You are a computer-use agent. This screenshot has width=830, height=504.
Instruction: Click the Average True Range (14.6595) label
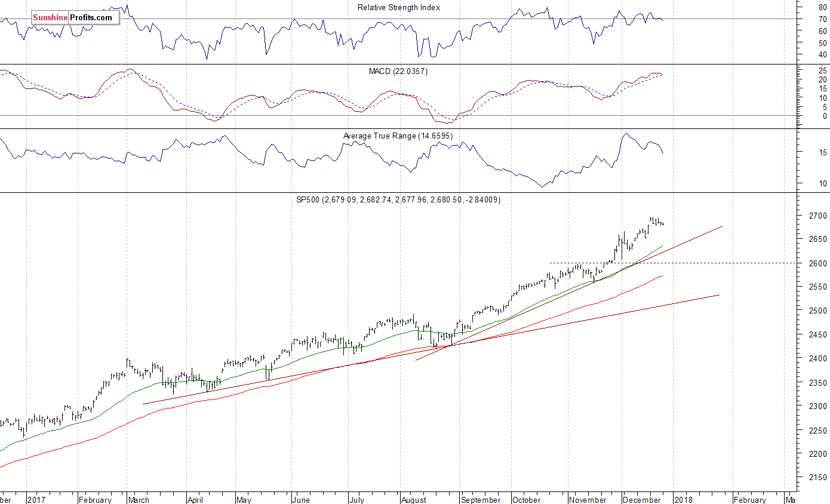(398, 136)
